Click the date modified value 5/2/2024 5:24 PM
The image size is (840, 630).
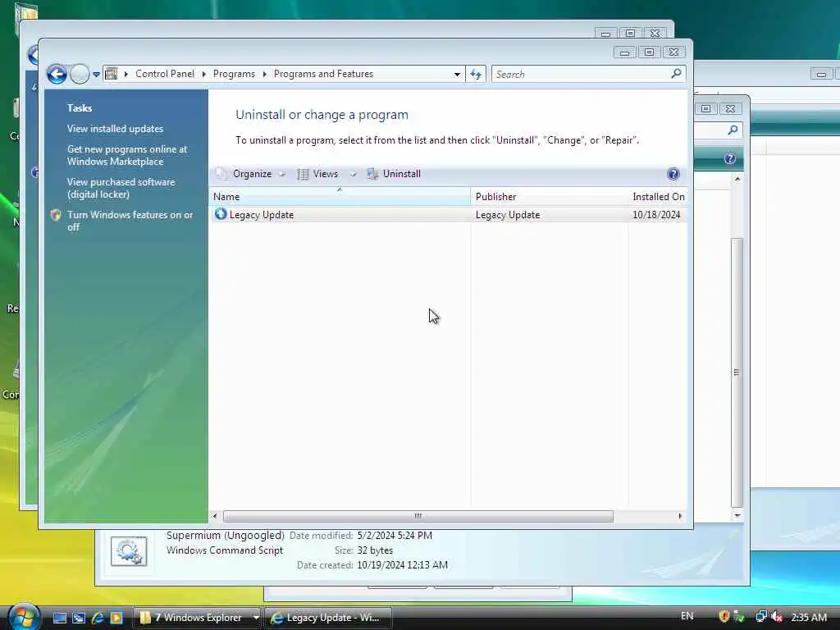[x=395, y=535]
